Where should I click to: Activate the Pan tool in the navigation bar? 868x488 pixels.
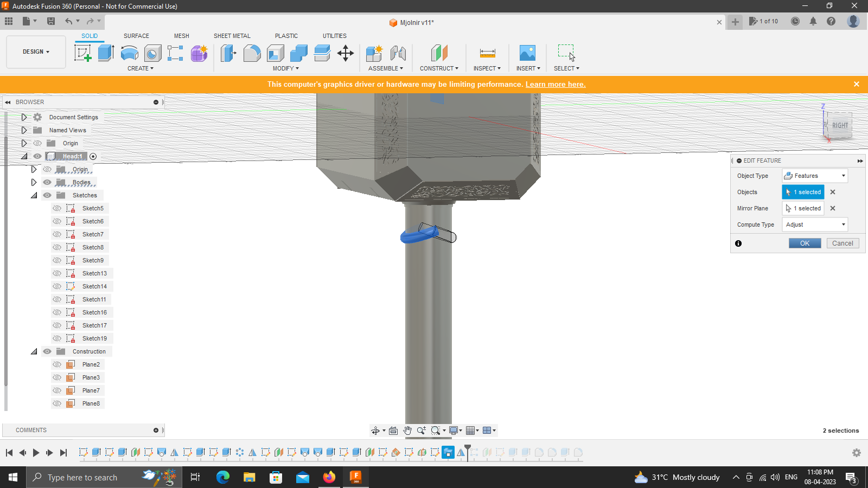tap(407, 430)
